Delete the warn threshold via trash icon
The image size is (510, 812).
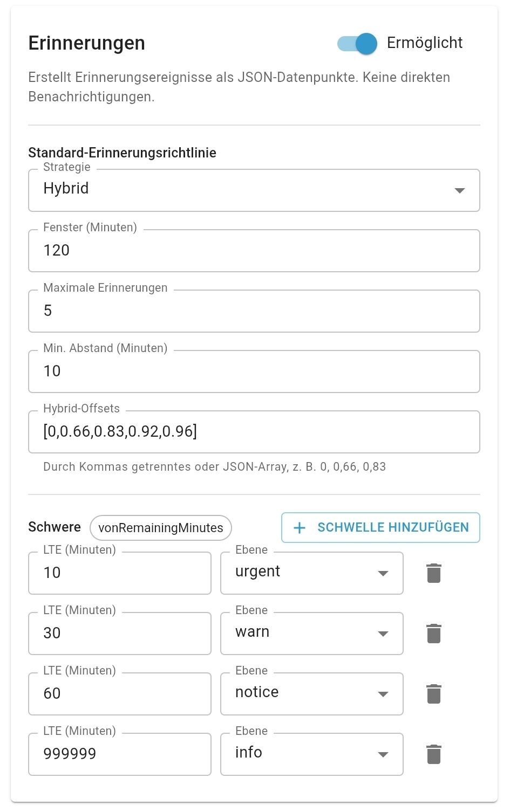433,634
